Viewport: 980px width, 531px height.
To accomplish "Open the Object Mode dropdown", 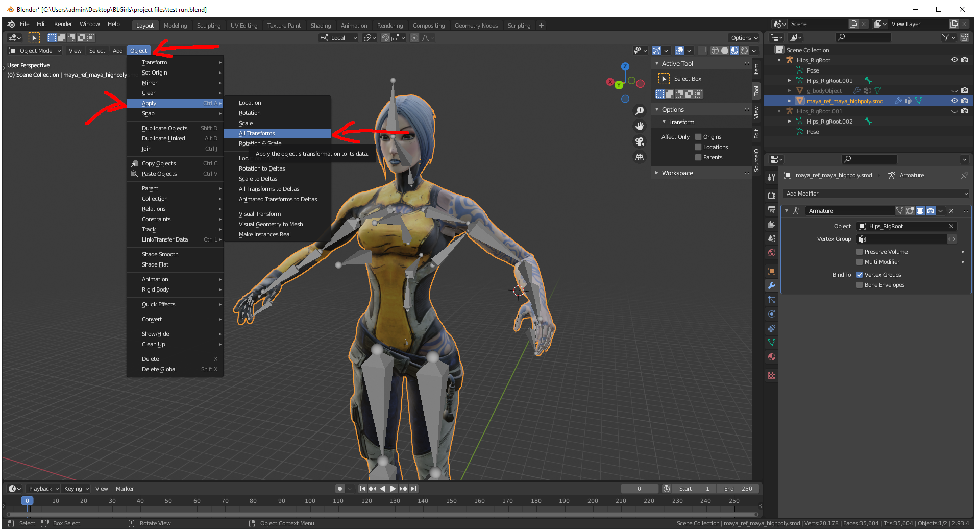I will 35,51.
